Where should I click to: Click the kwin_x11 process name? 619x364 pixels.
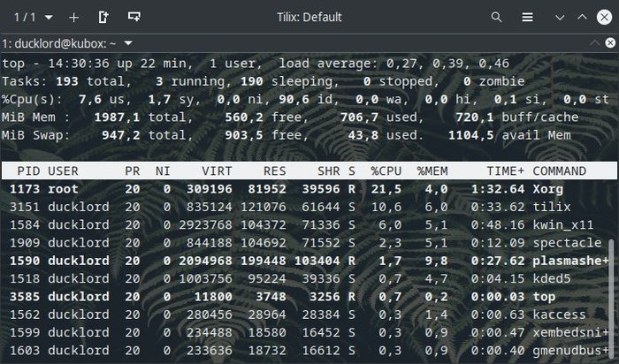(563, 225)
